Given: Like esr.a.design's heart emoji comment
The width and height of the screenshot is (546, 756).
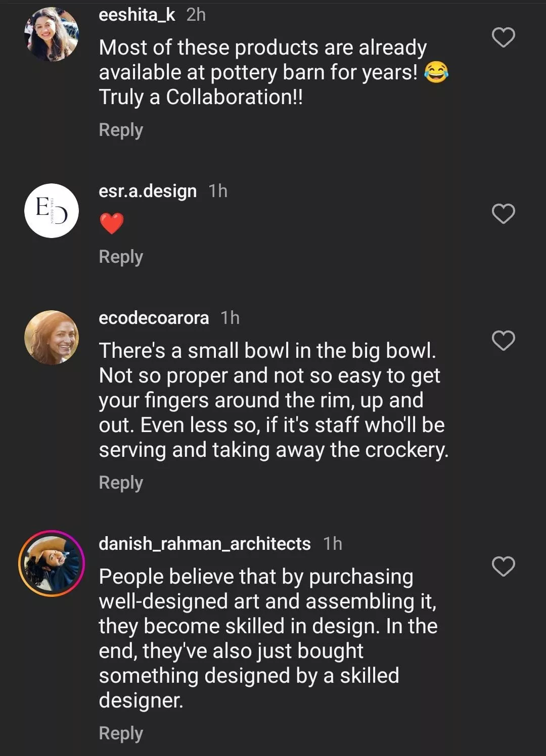Looking at the screenshot, I should tap(503, 214).
